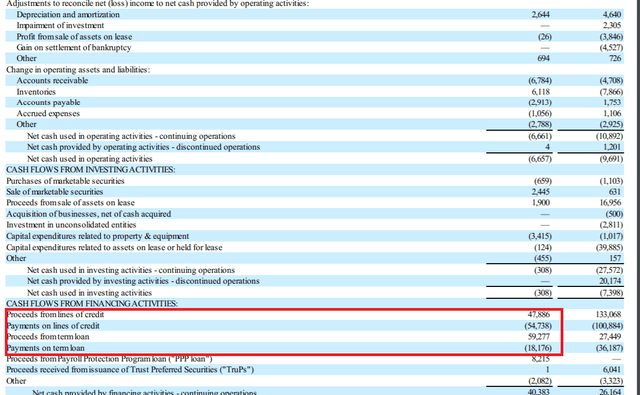Image resolution: width=640 pixels, height=395 pixels.
Task: Select the 'Accounts receivable' label
Action: click(x=52, y=81)
